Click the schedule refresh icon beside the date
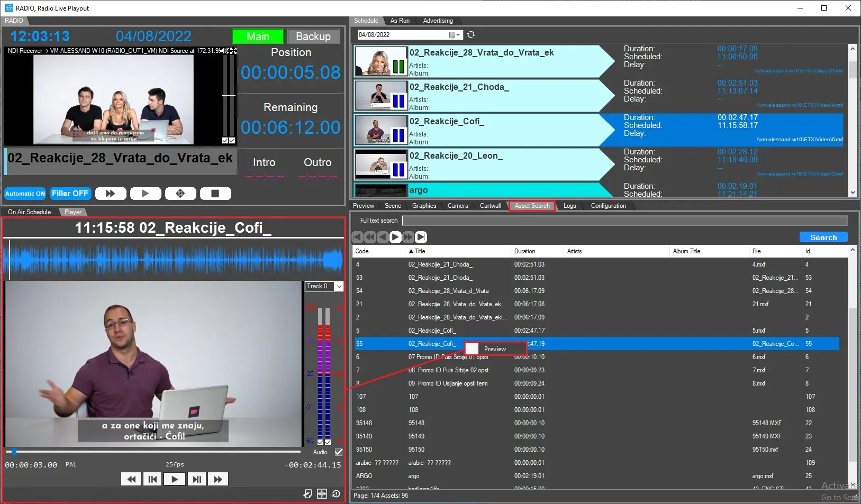Screen dimensions: 861x504 (x=471, y=35)
